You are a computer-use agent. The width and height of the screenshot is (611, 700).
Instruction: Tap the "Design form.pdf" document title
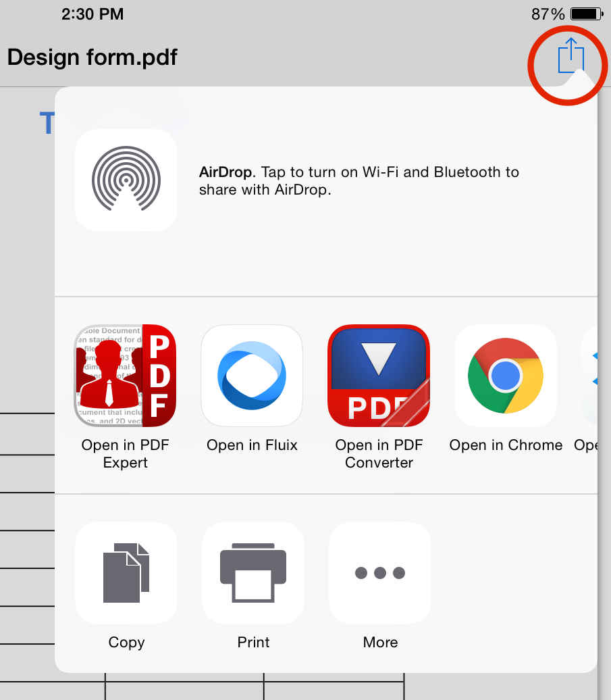(x=92, y=57)
